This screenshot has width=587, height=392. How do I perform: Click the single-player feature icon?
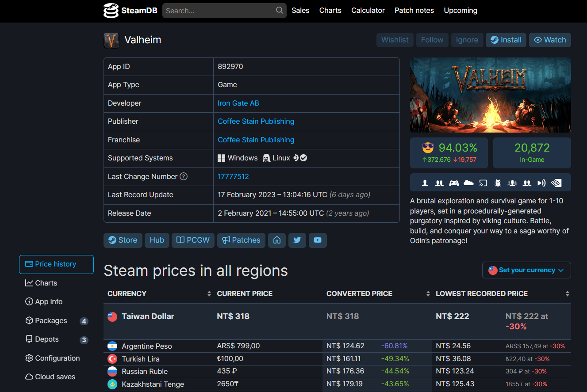tap(425, 183)
